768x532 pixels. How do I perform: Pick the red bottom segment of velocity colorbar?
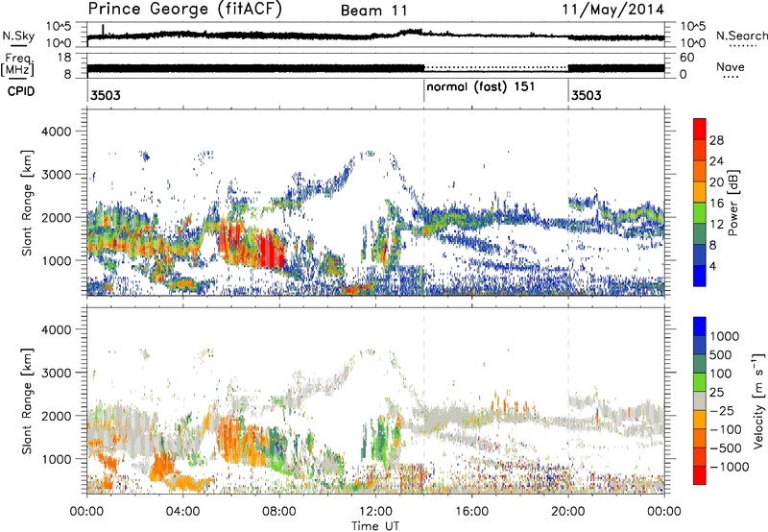click(700, 475)
